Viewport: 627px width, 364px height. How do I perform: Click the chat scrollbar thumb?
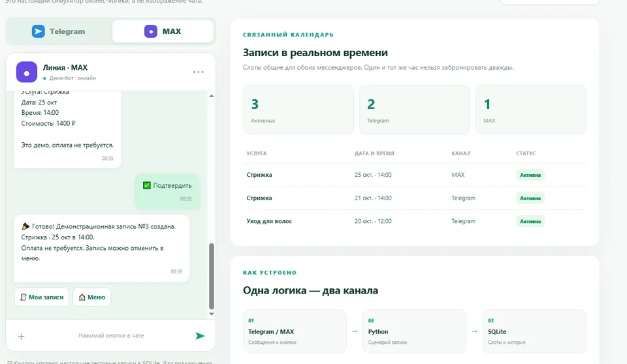212,277
